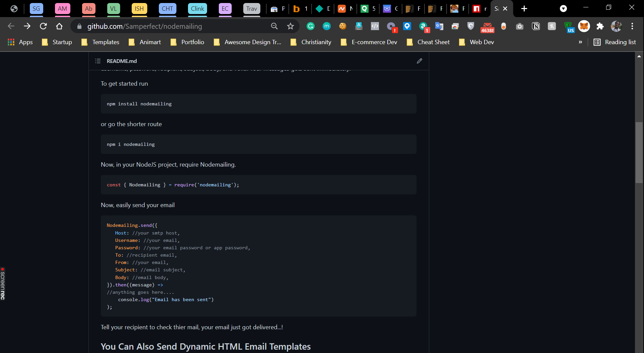Viewport: 644px width, 353px height.
Task: Click the zoom magnifier in address bar
Action: (274, 26)
